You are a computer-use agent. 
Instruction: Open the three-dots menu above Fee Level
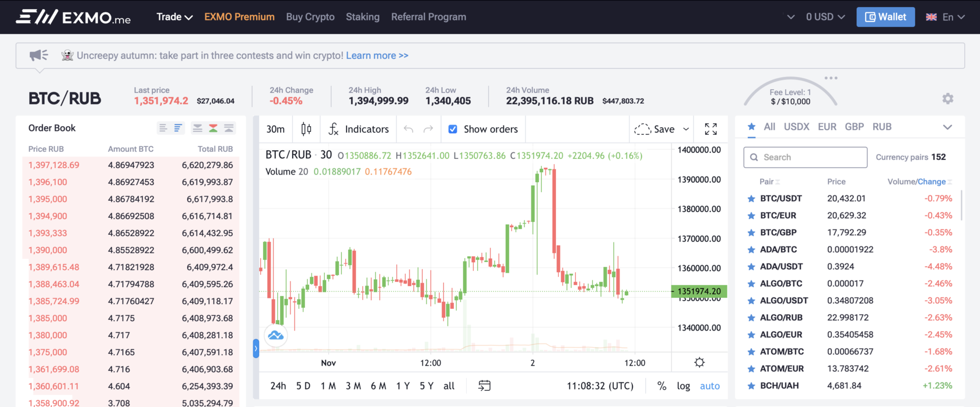(x=831, y=78)
